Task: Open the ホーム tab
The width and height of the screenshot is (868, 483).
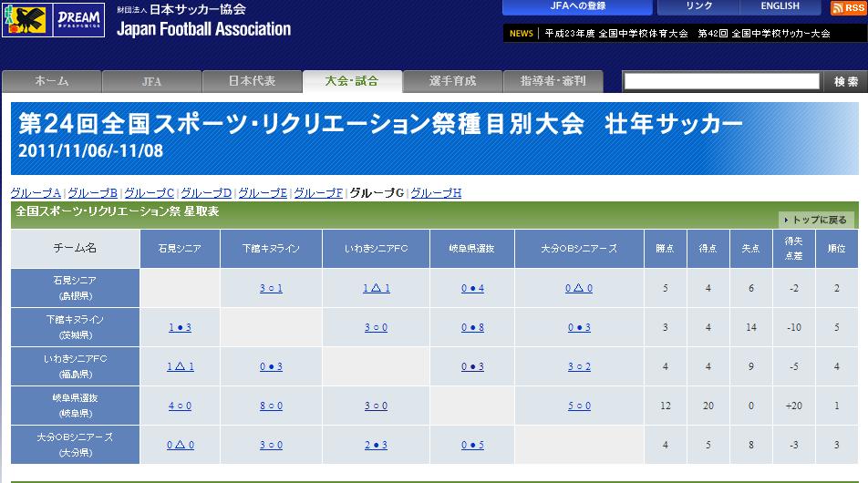Action: (51, 81)
